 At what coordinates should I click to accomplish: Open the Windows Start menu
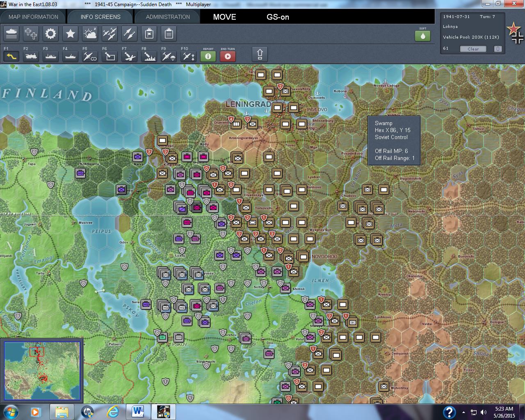[10, 412]
